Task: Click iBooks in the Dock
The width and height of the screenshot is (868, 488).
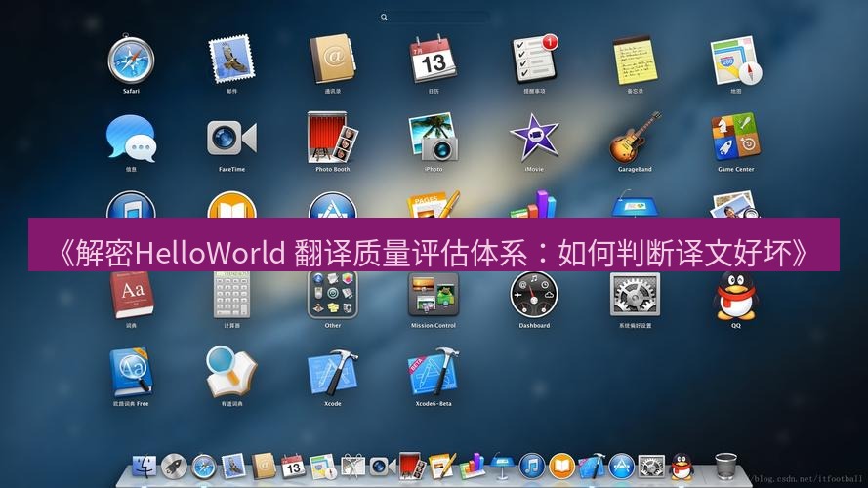Action: click(561, 466)
